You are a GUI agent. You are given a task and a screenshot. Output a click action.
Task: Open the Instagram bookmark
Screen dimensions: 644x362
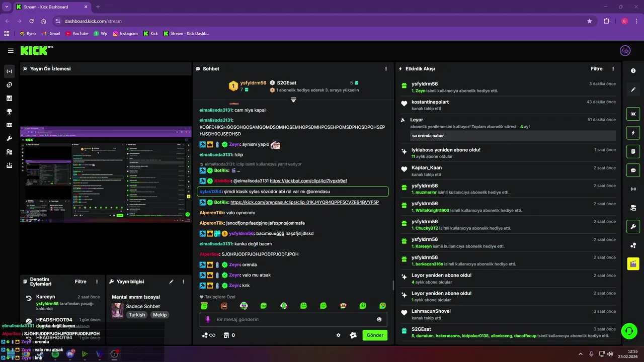click(125, 34)
